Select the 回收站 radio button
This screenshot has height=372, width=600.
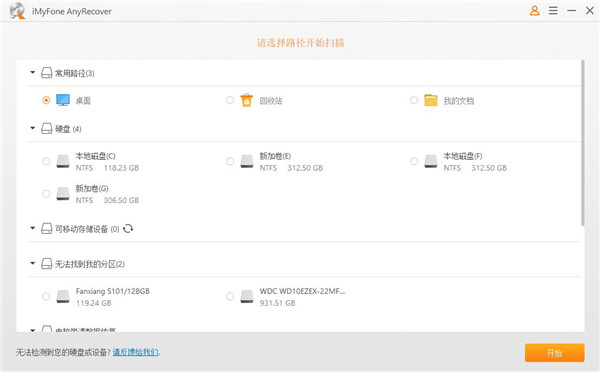(x=230, y=100)
